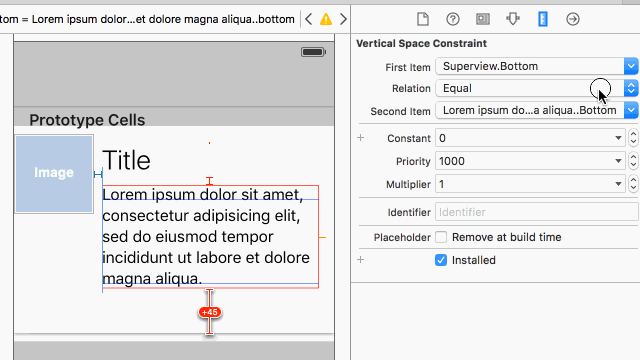640x360 pixels.
Task: Open the File inspector tab
Action: (423, 19)
